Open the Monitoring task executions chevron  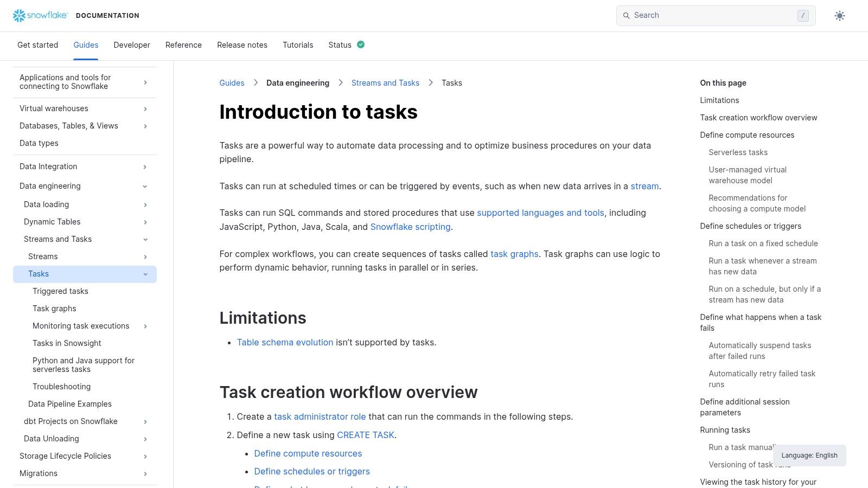tap(145, 326)
